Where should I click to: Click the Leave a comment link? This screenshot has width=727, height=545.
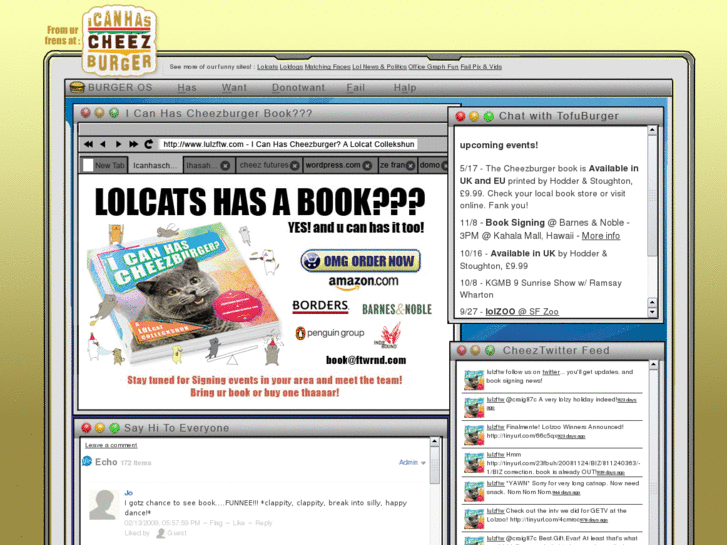coord(111,445)
